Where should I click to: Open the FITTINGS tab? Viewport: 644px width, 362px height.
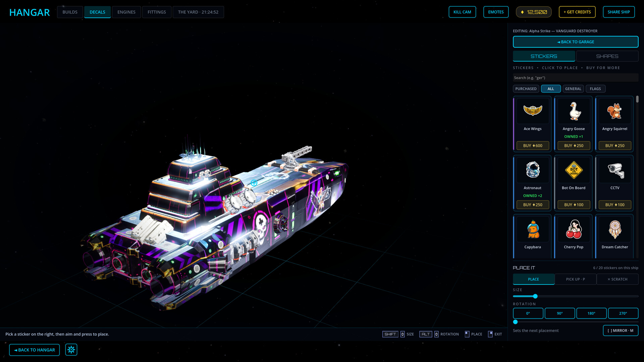[x=157, y=12]
